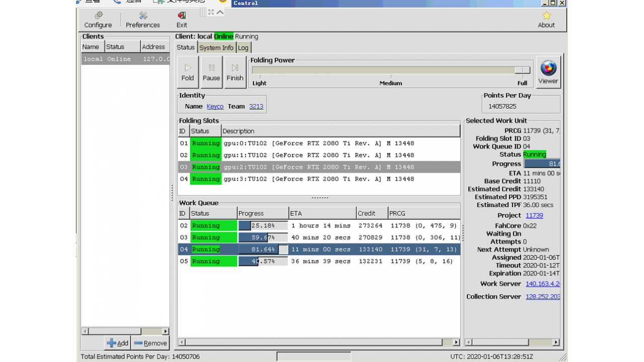Screen dimensions: 644x362
Task: Open the Collection Server address link
Action: click(x=543, y=297)
